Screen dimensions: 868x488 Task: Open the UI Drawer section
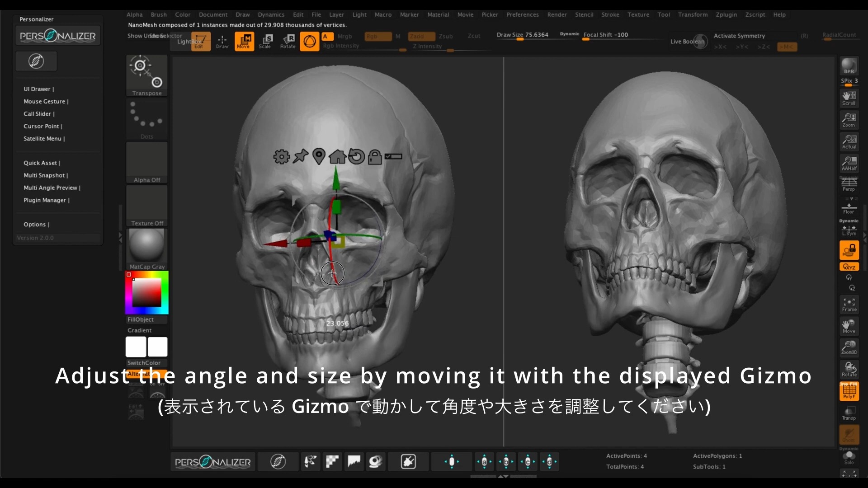click(x=38, y=89)
